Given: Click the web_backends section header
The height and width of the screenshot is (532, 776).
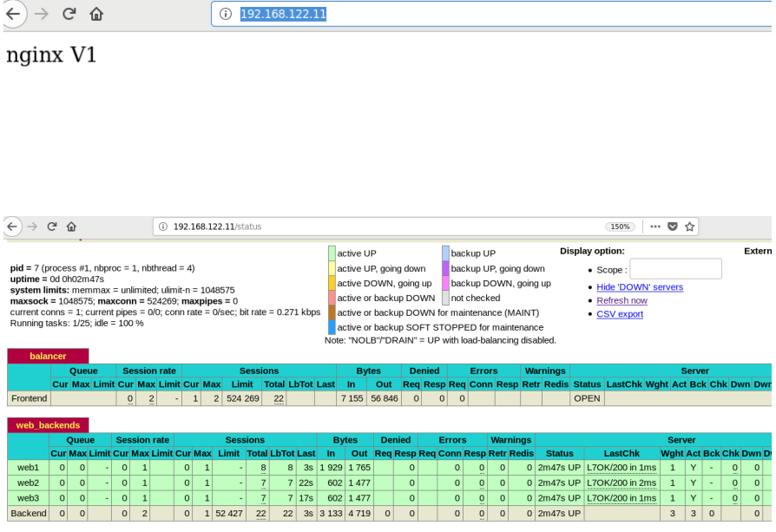Looking at the screenshot, I should click(48, 425).
